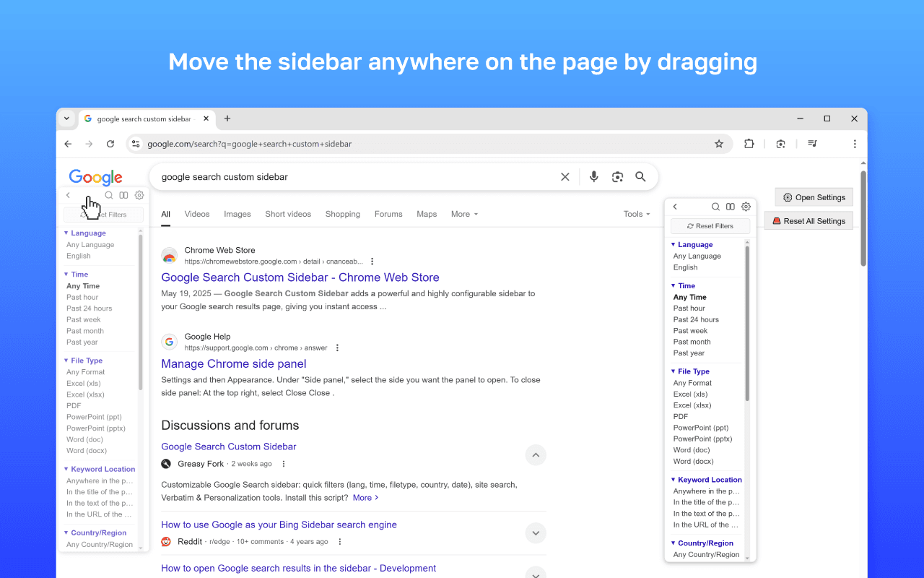Open the Chrome three-dot menu

coord(855,144)
